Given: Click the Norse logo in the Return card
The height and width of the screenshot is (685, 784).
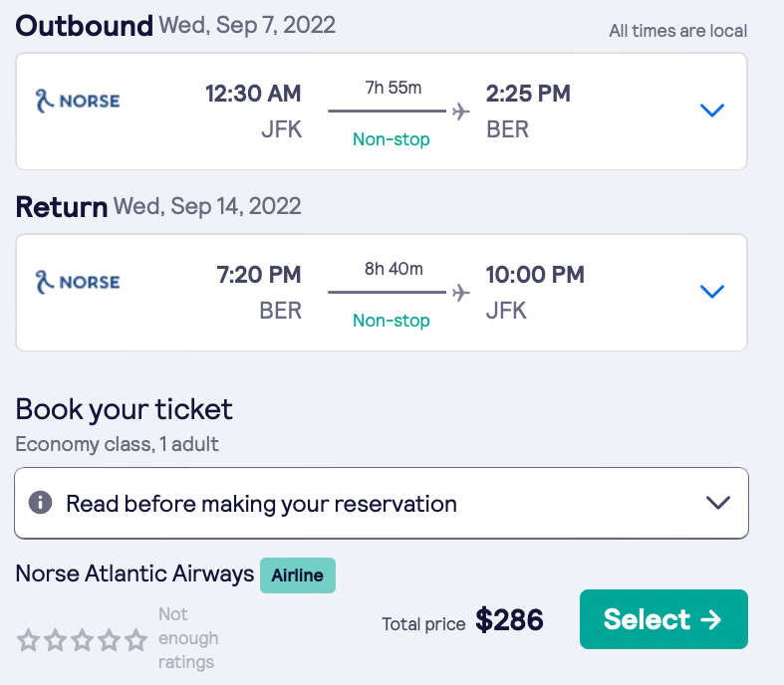Looking at the screenshot, I should [77, 282].
